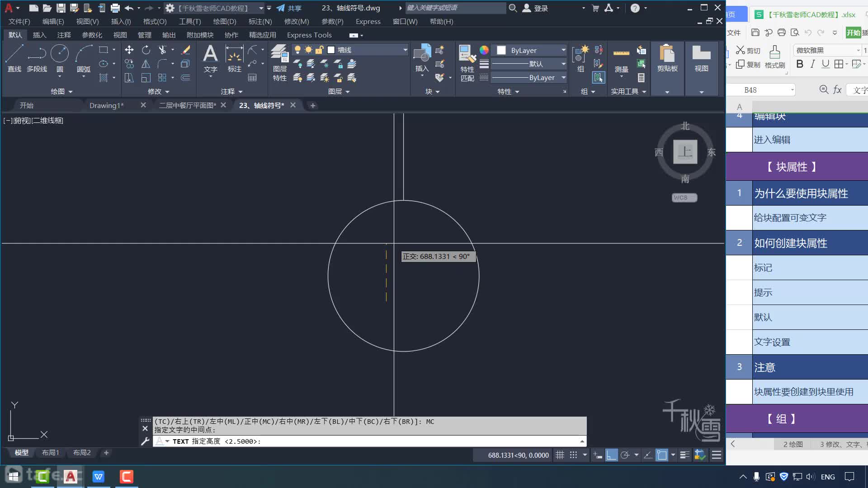Viewport: 868px width, 488px height.
Task: Switch to the Drawing1* document tab
Action: pyautogui.click(x=106, y=105)
